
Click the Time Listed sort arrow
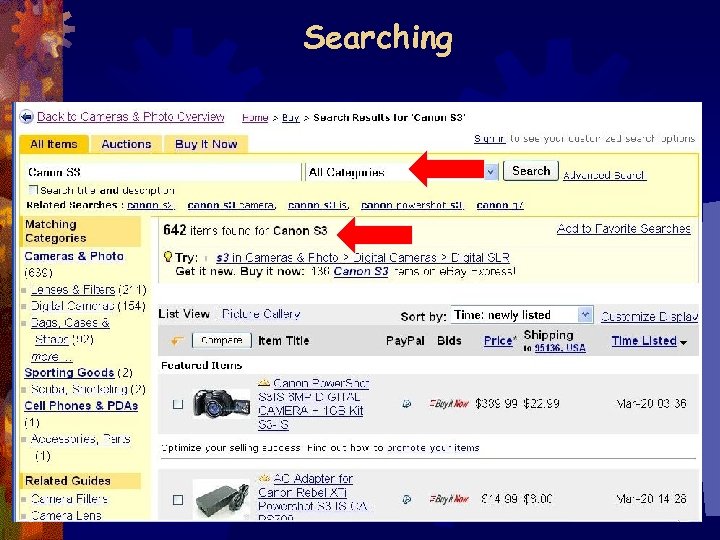pyautogui.click(x=683, y=343)
